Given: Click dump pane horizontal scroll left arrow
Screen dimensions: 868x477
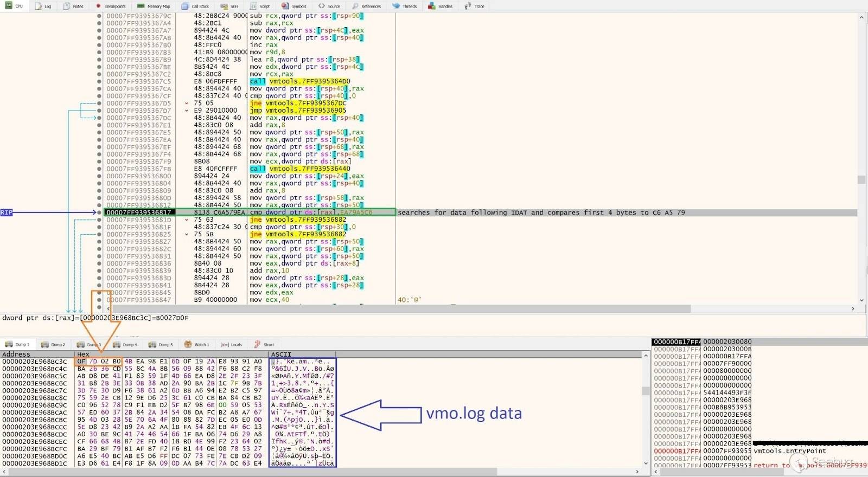Looking at the screenshot, I should pyautogui.click(x=4, y=472).
